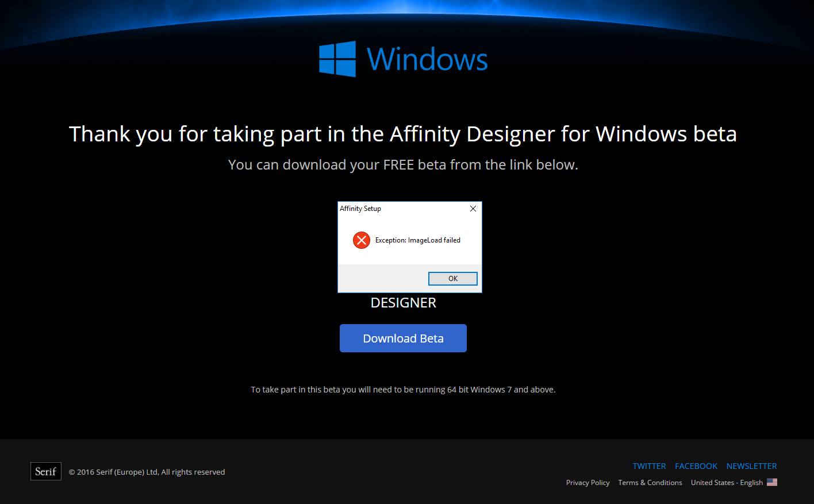Click the Windows logo icon

click(x=337, y=59)
